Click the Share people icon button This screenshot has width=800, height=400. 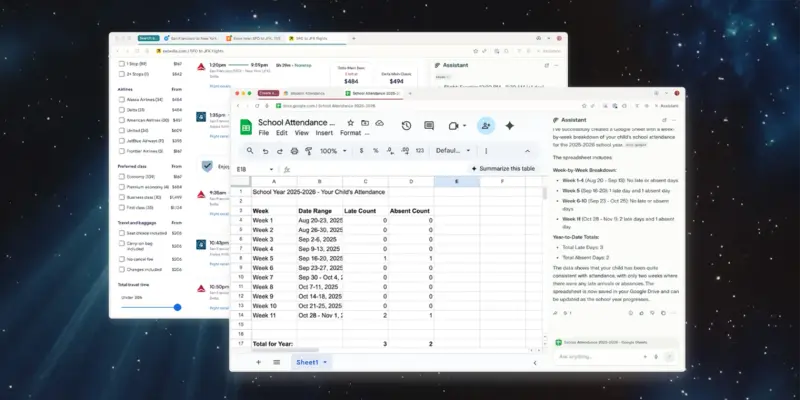coord(485,126)
